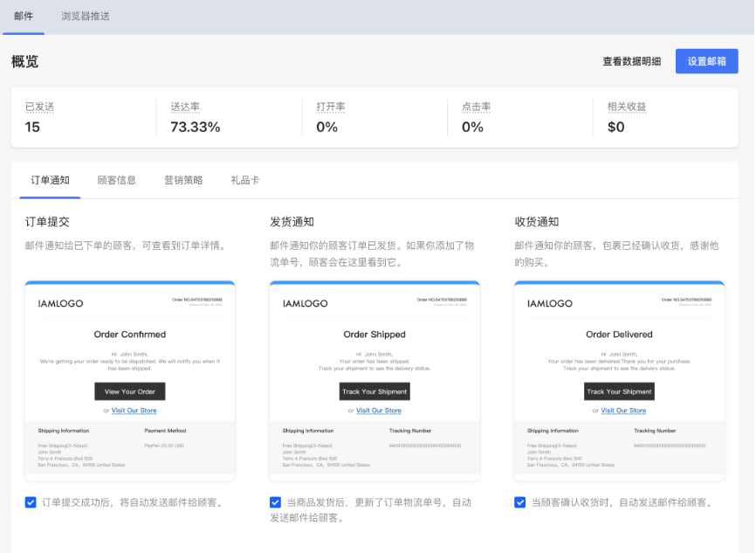This screenshot has width=756, height=553.
Task: Toggle the 当顾客确认收货时 auto-send checkbox
Action: 519,502
